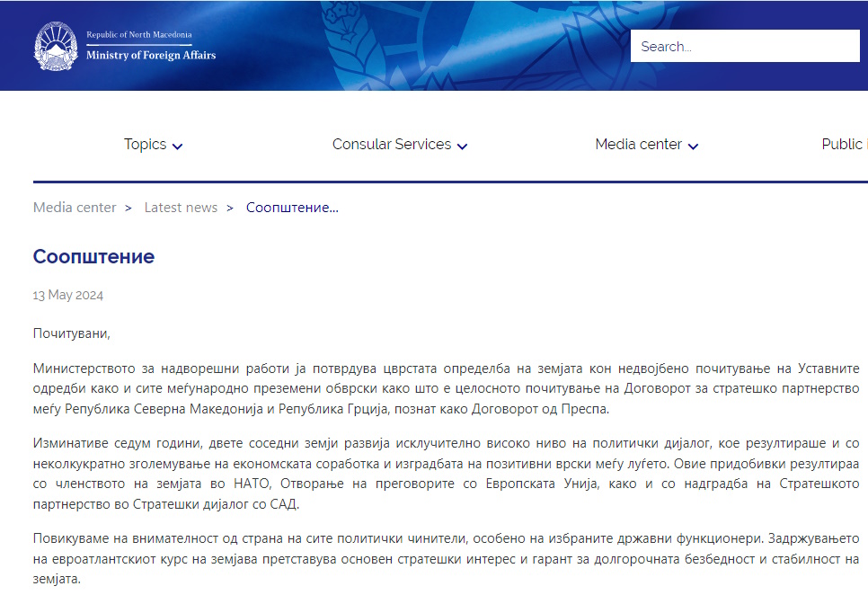Click the 13 May 2024 publication date
868x595 pixels.
[x=68, y=295]
